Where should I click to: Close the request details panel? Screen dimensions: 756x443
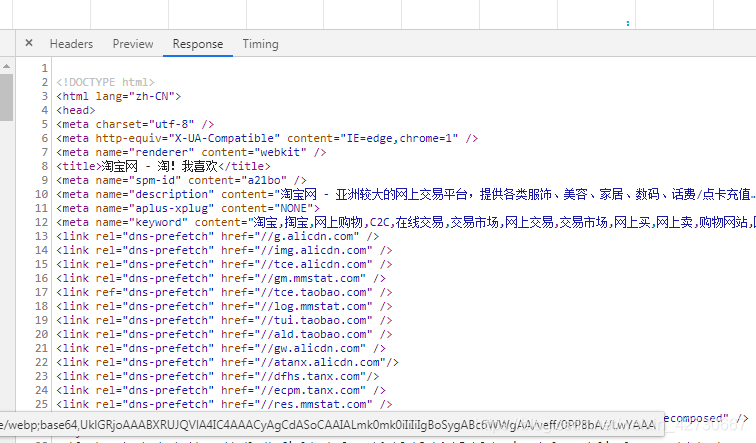(29, 43)
